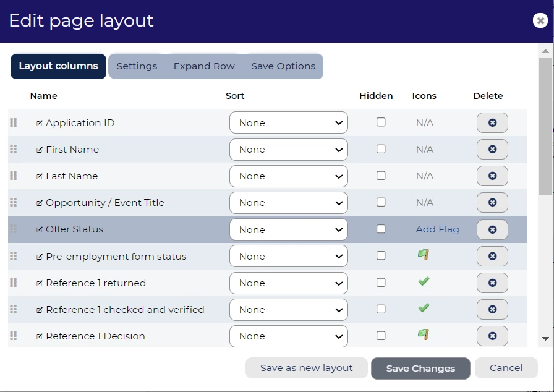The width and height of the screenshot is (554, 392).
Task: Click the green flag icon for Pre-employment form status
Action: click(x=424, y=255)
